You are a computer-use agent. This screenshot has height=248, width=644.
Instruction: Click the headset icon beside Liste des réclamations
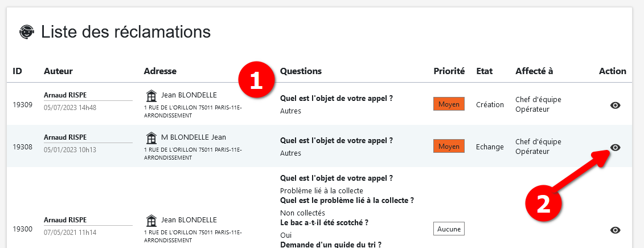pos(26,32)
